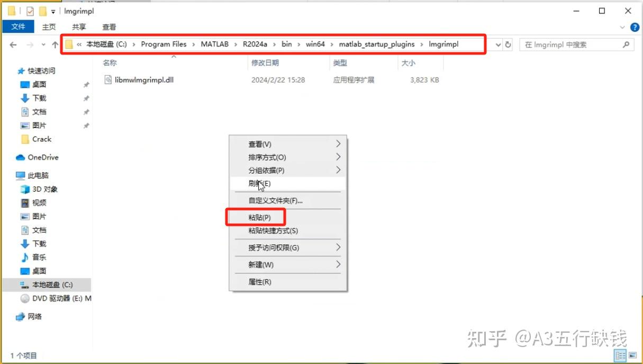Switch to the 查看 (View) ribbon tab
This screenshot has width=643, height=364.
[x=109, y=26]
